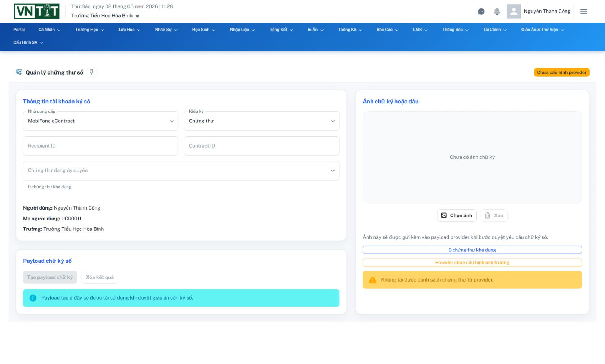
Task: Open the Tổng Kết menu
Action: 281,30
